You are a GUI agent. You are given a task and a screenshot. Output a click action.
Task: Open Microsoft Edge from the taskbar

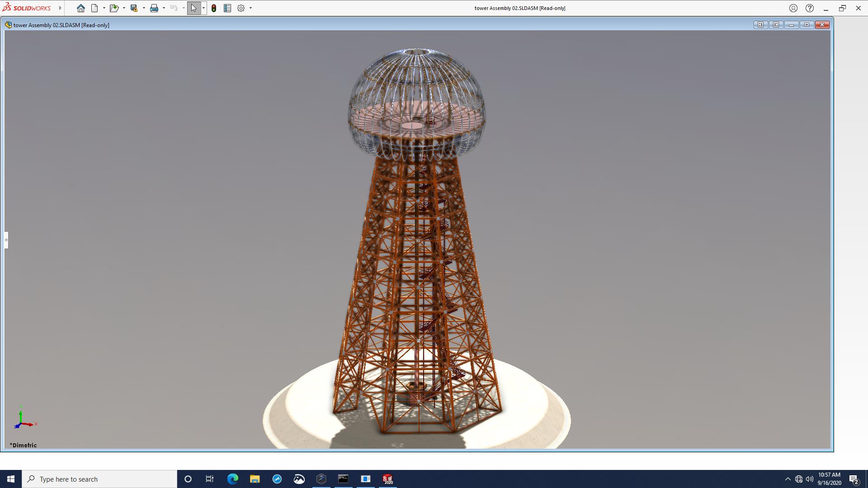point(233,479)
